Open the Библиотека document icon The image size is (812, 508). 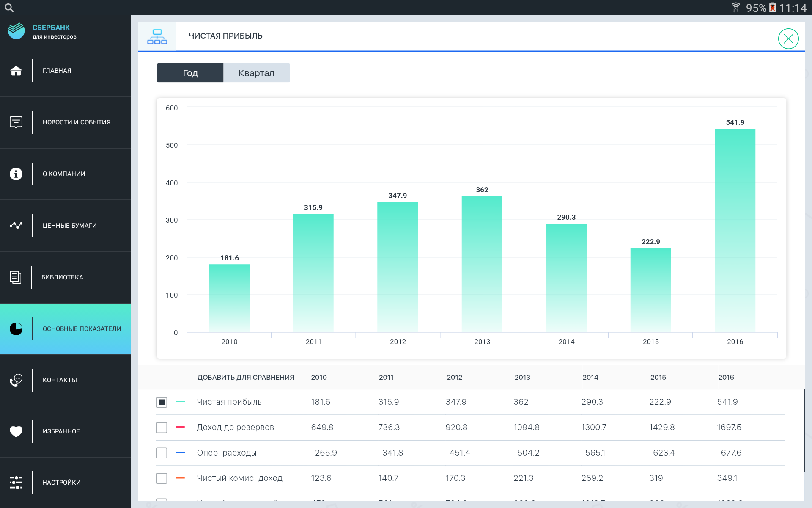16,277
